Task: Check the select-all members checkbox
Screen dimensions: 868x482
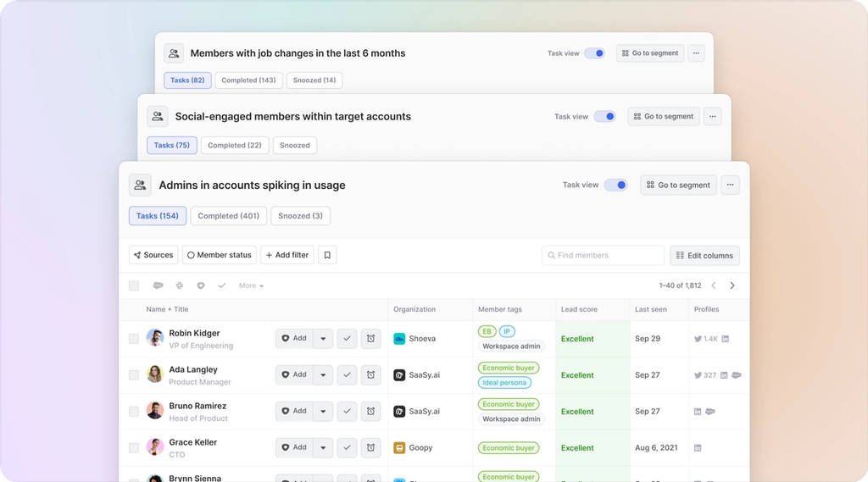Action: 134,285
